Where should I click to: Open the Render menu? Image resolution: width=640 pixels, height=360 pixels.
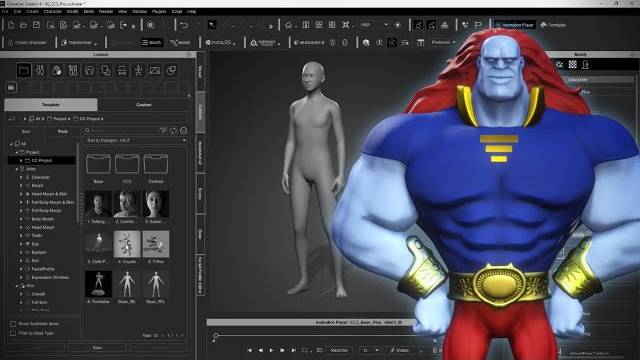click(x=106, y=11)
